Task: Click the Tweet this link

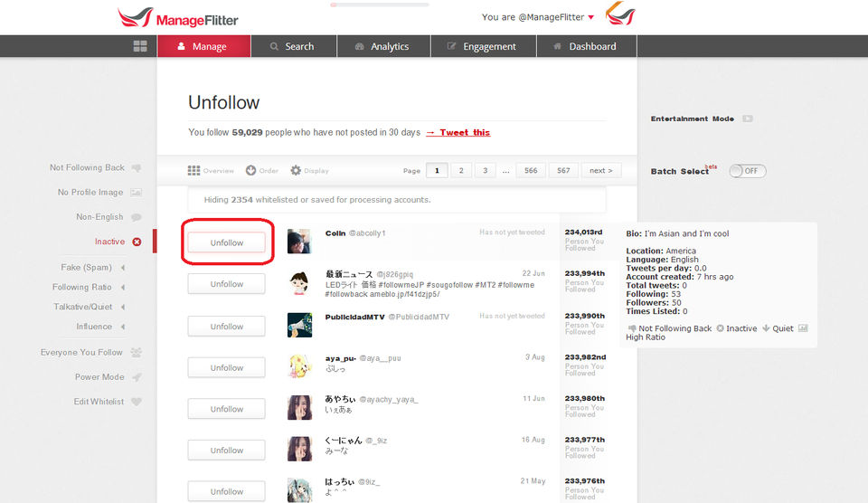Action: [458, 132]
